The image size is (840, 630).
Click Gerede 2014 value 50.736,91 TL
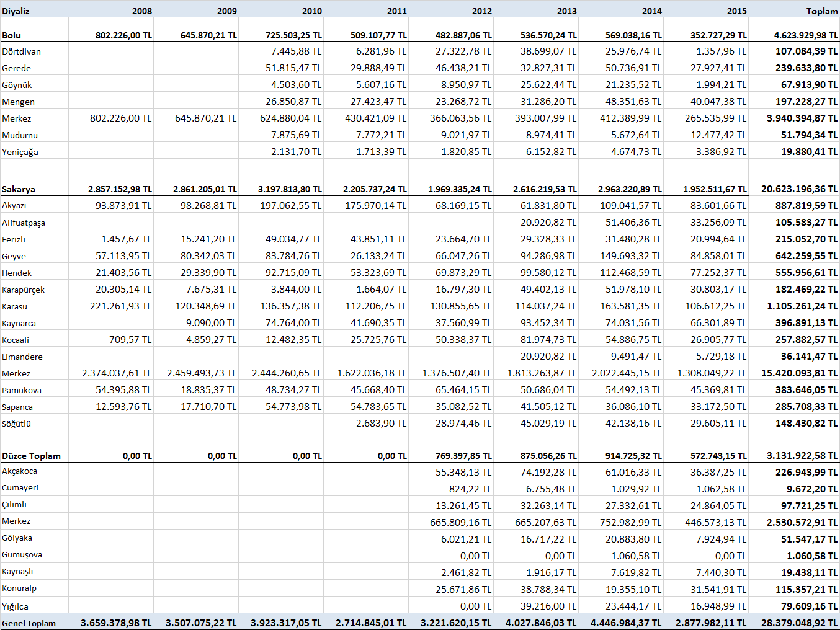[x=634, y=68]
